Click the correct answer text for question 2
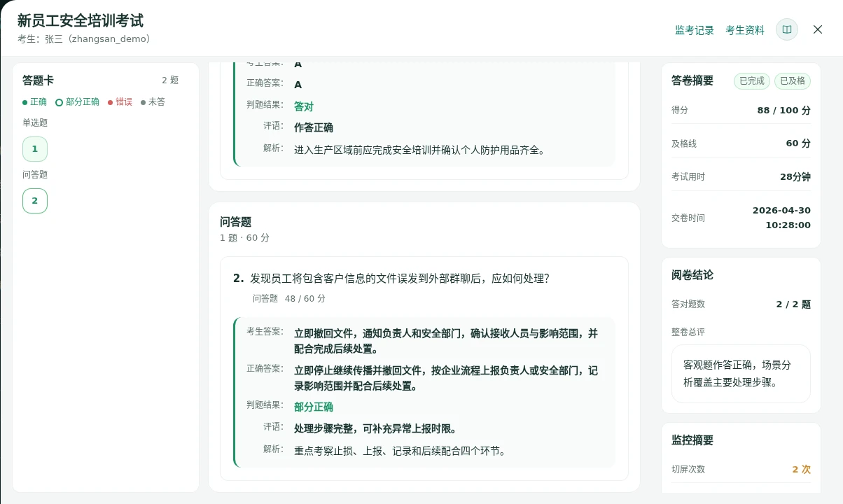Screen dimensions: 843x504 [x=446, y=379]
